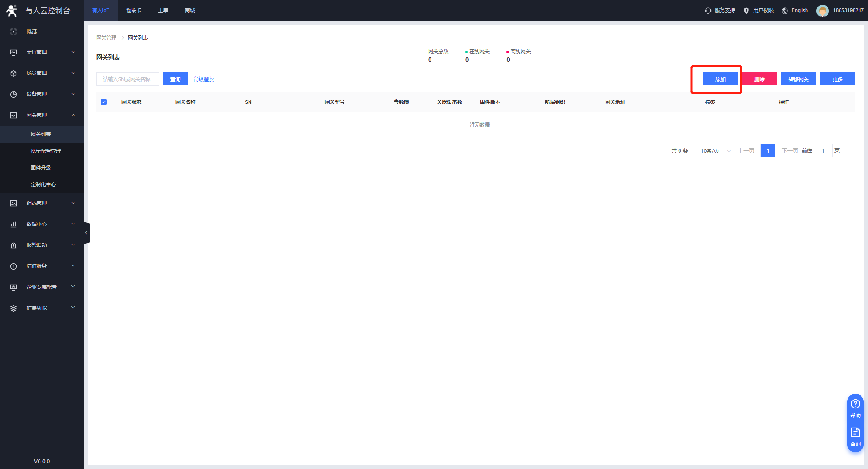The width and height of the screenshot is (868, 469).
Task: Collapse the 网关管理 sidebar section
Action: 42,116
